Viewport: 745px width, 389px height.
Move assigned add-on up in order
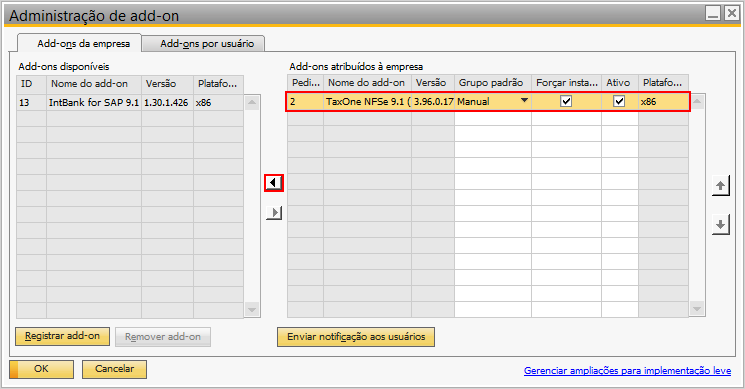pyautogui.click(x=720, y=186)
